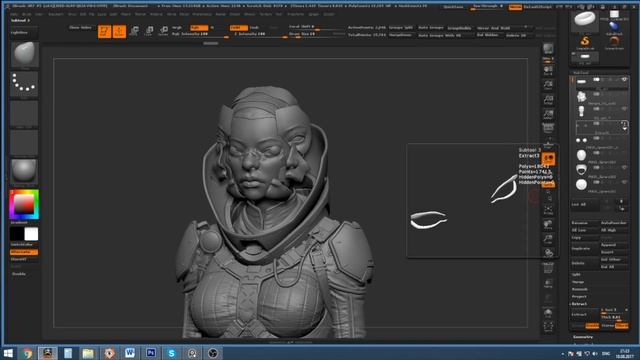Image resolution: width=640 pixels, height=360 pixels.
Task: Expand the Split section in SubTool panel
Action: pyautogui.click(x=576, y=274)
